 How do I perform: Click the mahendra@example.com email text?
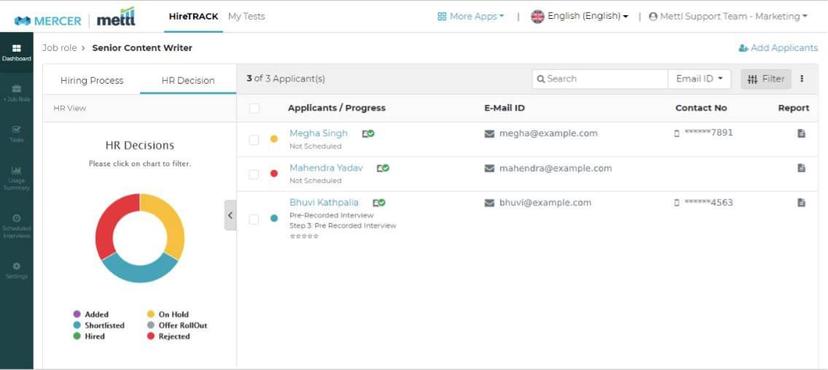pyautogui.click(x=556, y=168)
